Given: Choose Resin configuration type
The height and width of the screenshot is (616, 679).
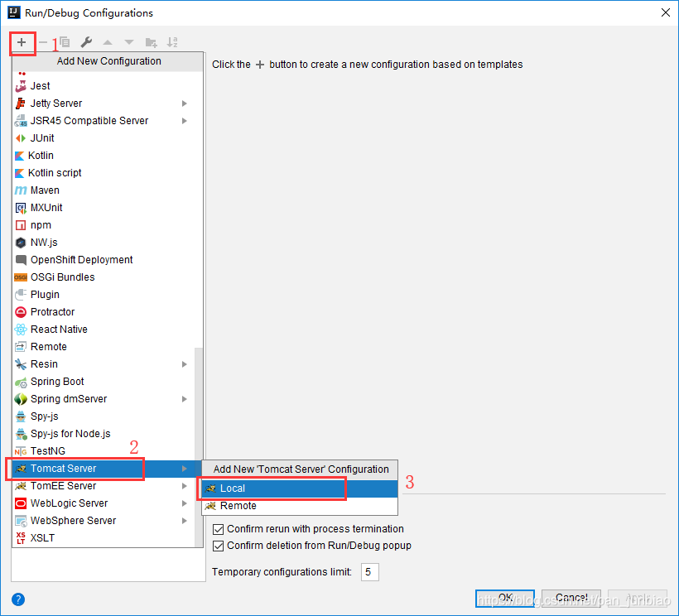Looking at the screenshot, I should [x=103, y=364].
